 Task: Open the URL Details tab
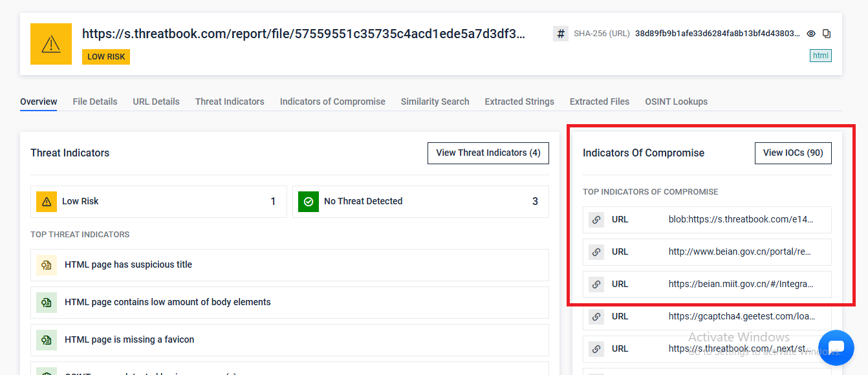(156, 102)
